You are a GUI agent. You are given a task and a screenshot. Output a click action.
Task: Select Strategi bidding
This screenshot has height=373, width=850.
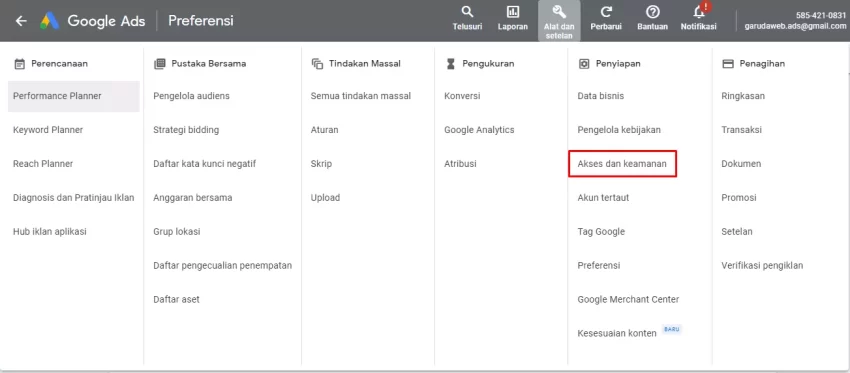(186, 130)
